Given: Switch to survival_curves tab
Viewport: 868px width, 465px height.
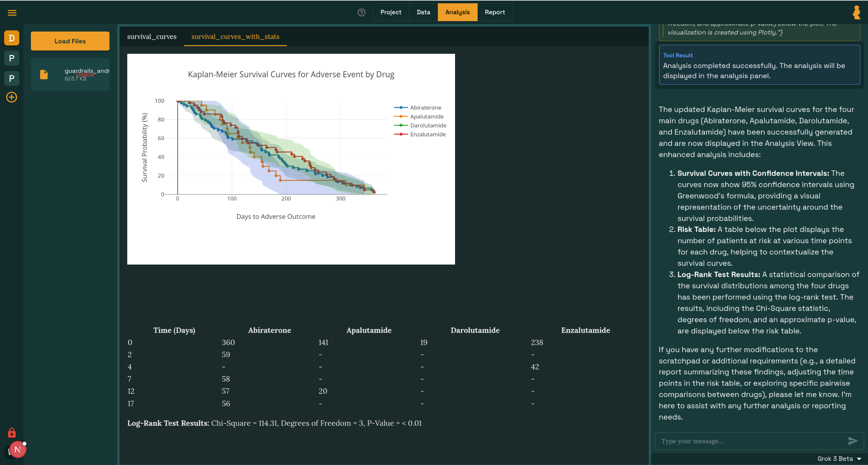Looking at the screenshot, I should [152, 37].
